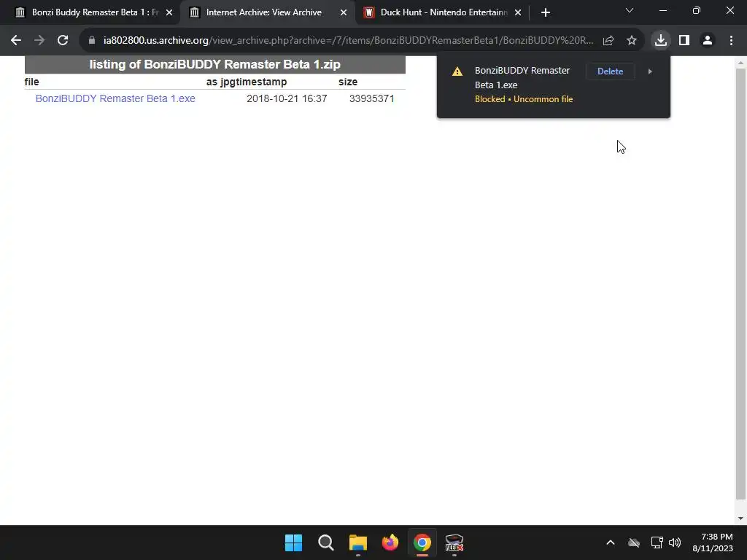The height and width of the screenshot is (560, 747).
Task: Download BonziBUDDY Remaster Beta 1.exe link
Action: [115, 98]
